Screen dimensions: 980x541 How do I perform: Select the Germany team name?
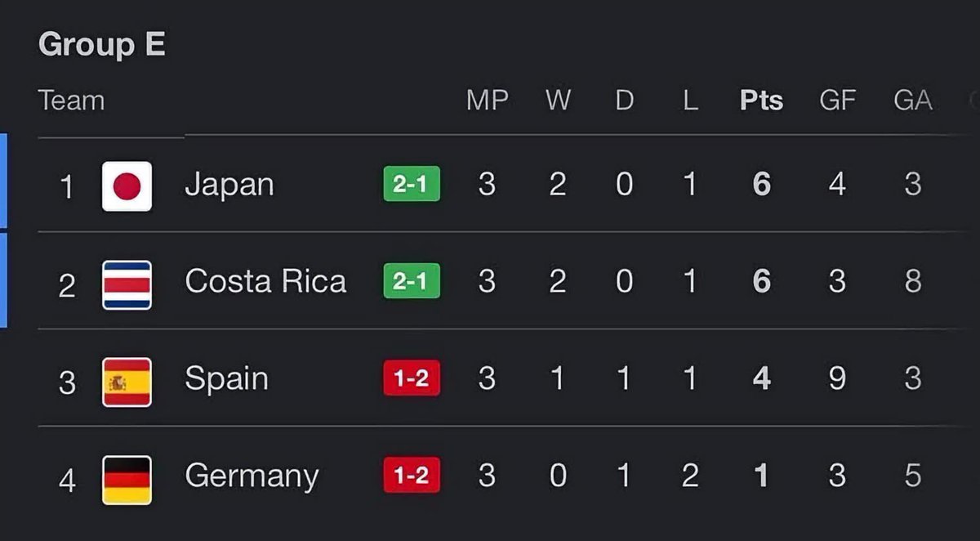pos(252,476)
